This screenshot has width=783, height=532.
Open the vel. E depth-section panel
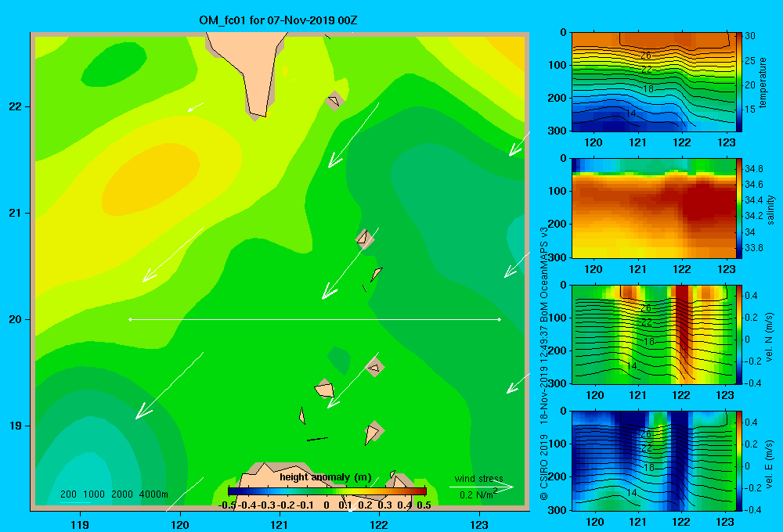point(654,461)
